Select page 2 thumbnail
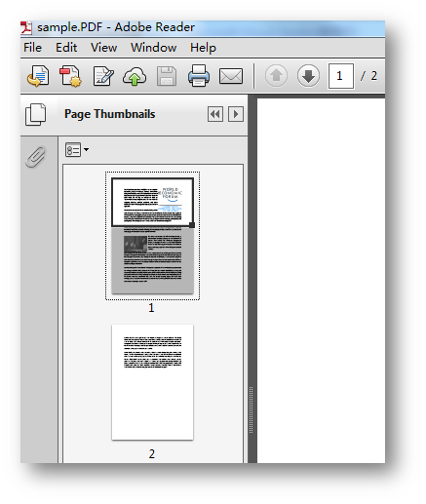The image size is (426, 504). click(152, 382)
